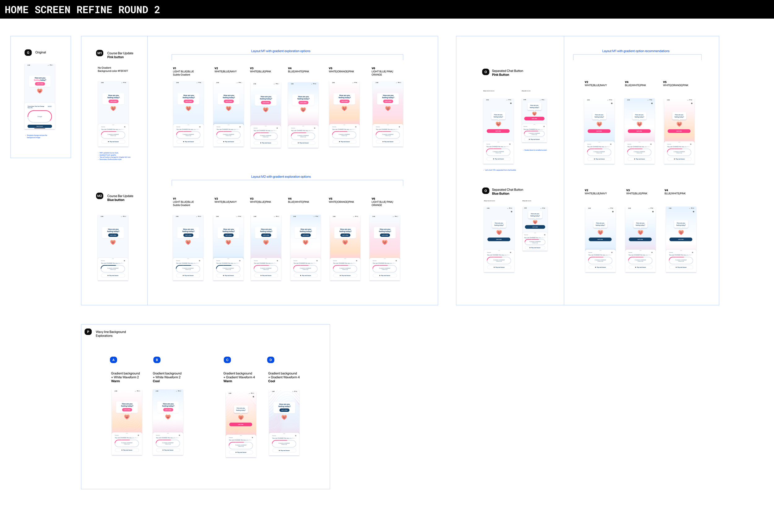Click the M2 badge for Course Bar Update Blue
774x532 pixels.
[99, 196]
